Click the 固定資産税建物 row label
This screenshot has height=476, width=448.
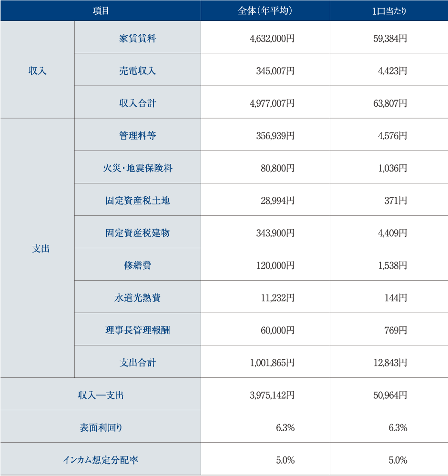tap(137, 233)
